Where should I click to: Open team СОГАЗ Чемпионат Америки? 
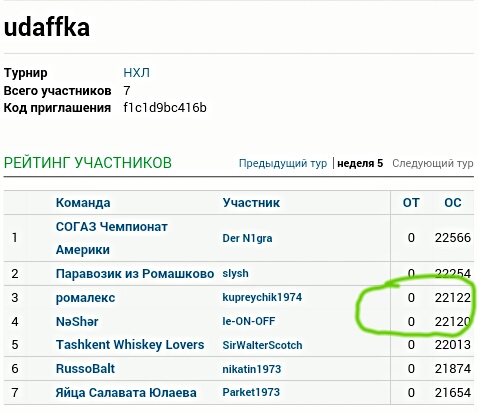[x=112, y=238]
